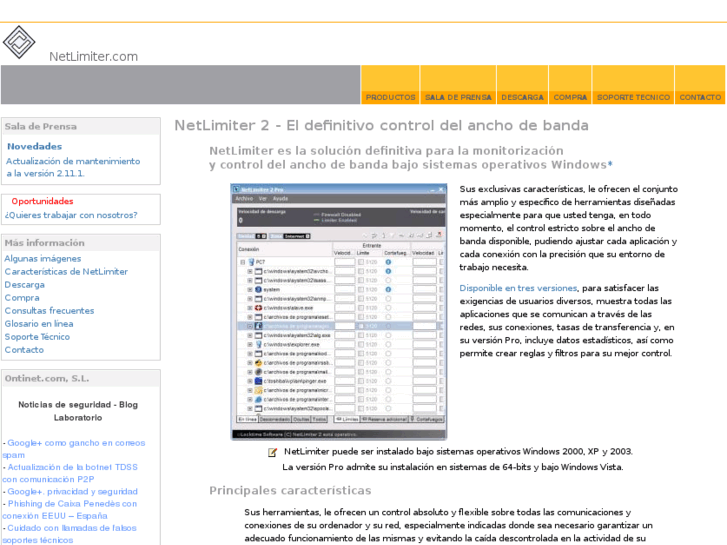Image resolution: width=727 pixels, height=545 pixels.
Task: Open the Contacto sidebar link
Action: [x=24, y=349]
